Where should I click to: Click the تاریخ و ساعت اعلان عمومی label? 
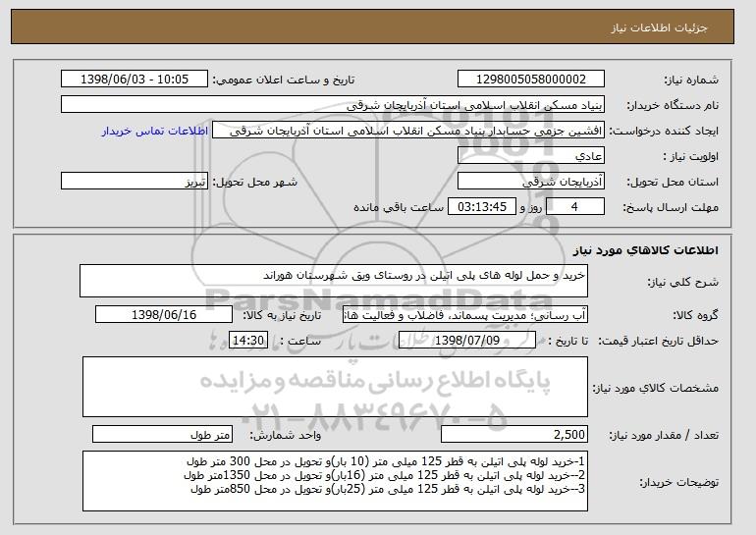pyautogui.click(x=284, y=80)
